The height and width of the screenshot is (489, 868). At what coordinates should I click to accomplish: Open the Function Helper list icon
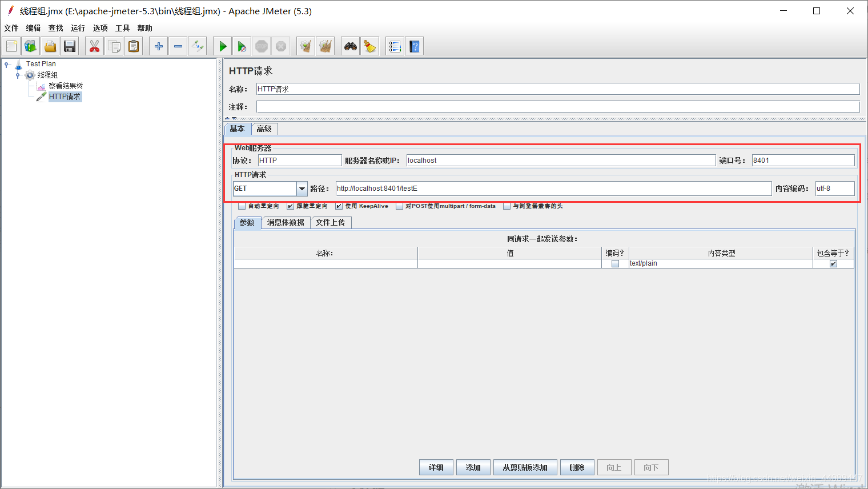coord(395,46)
